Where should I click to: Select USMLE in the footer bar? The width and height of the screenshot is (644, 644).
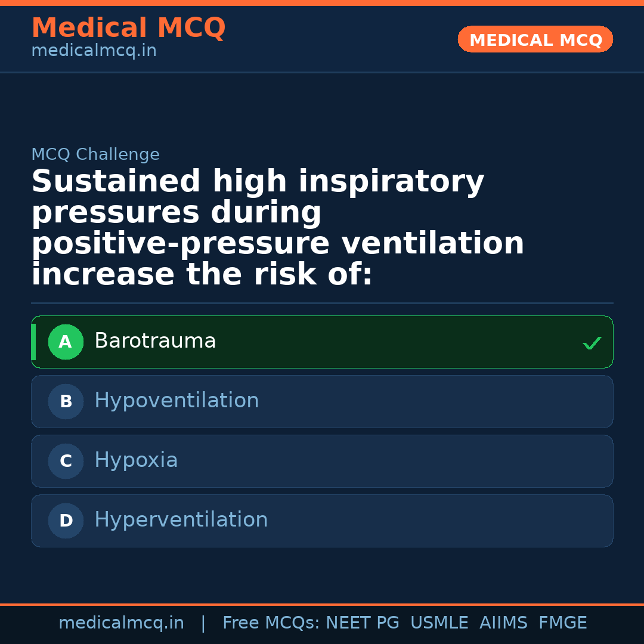(x=439, y=623)
